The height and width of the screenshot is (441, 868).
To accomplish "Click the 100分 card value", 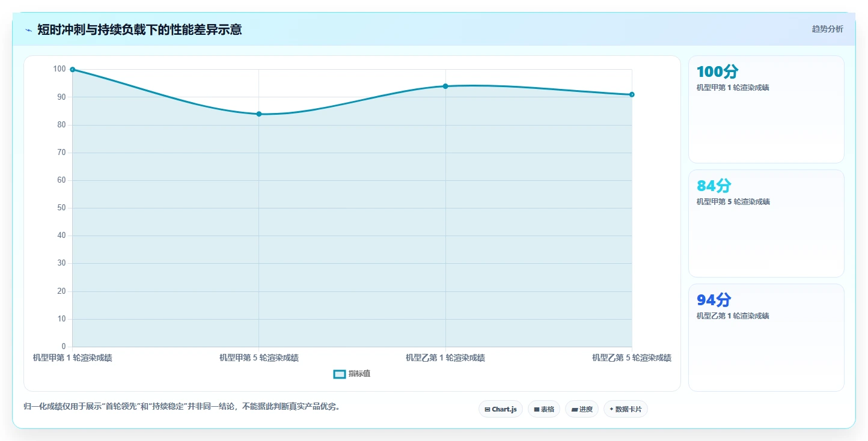I will [x=717, y=72].
